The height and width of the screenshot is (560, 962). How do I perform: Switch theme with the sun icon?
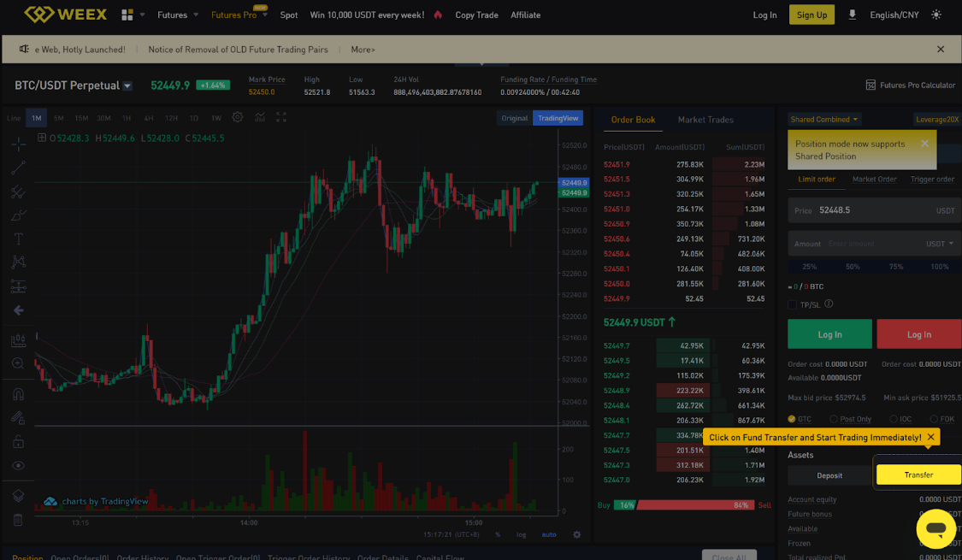tap(935, 15)
